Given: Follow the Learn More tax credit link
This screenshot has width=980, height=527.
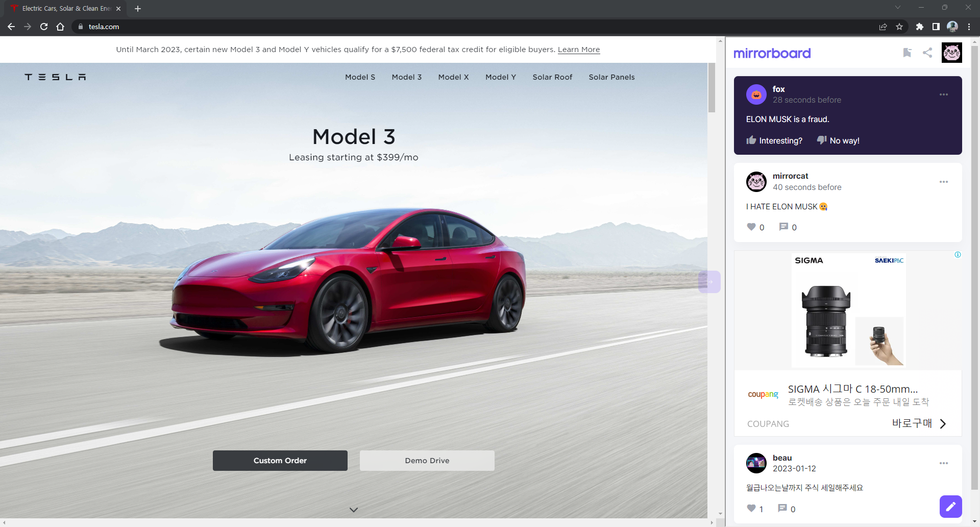Looking at the screenshot, I should [579, 50].
